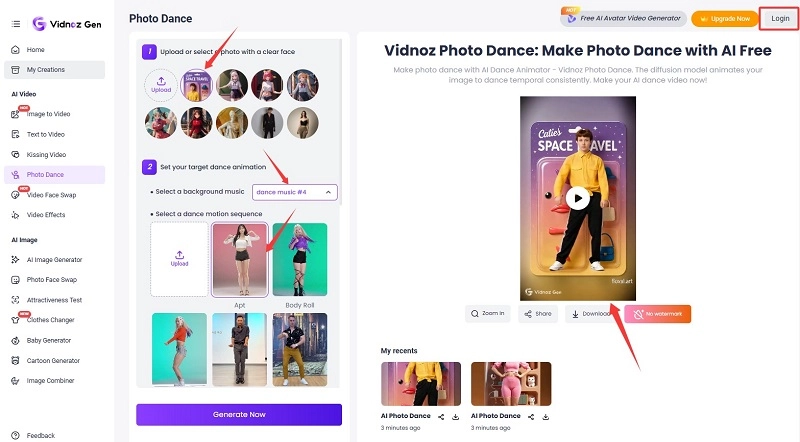Open the dance music #4 dropdown
Screen dimensions: 800x442
tap(294, 192)
